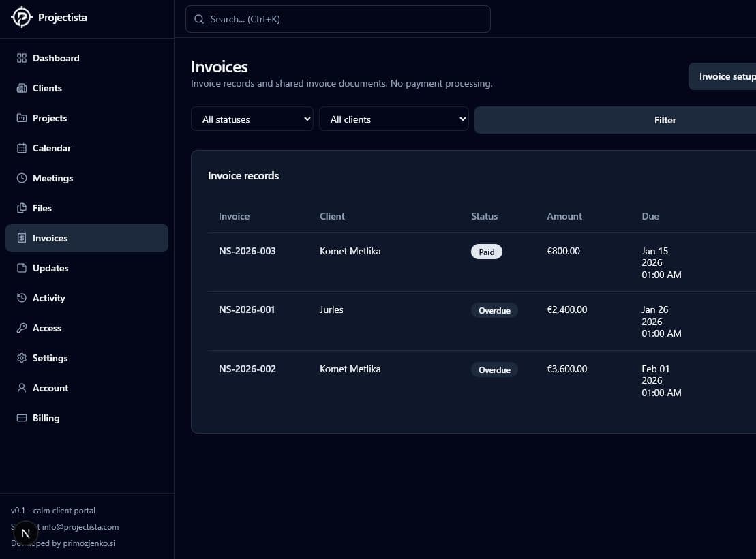The width and height of the screenshot is (756, 559).
Task: Click the Client column header
Action: 332,216
